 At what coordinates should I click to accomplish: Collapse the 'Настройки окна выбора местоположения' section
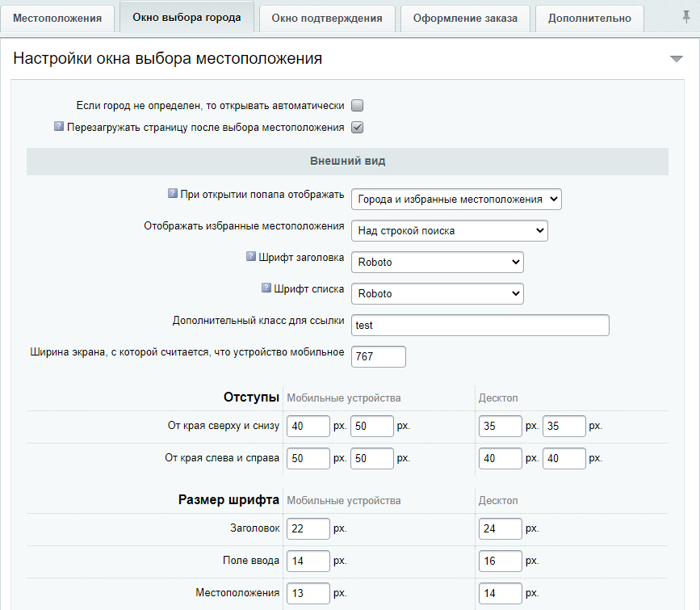click(677, 59)
